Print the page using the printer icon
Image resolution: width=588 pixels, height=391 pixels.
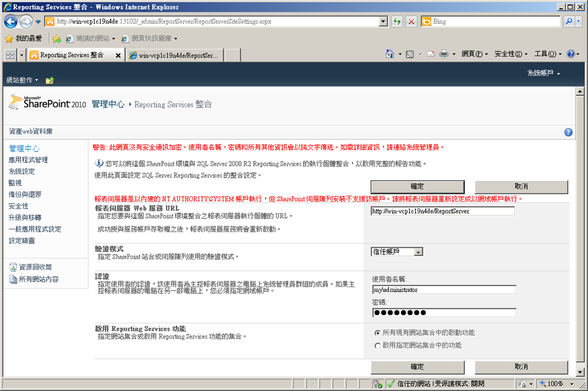tap(444, 55)
